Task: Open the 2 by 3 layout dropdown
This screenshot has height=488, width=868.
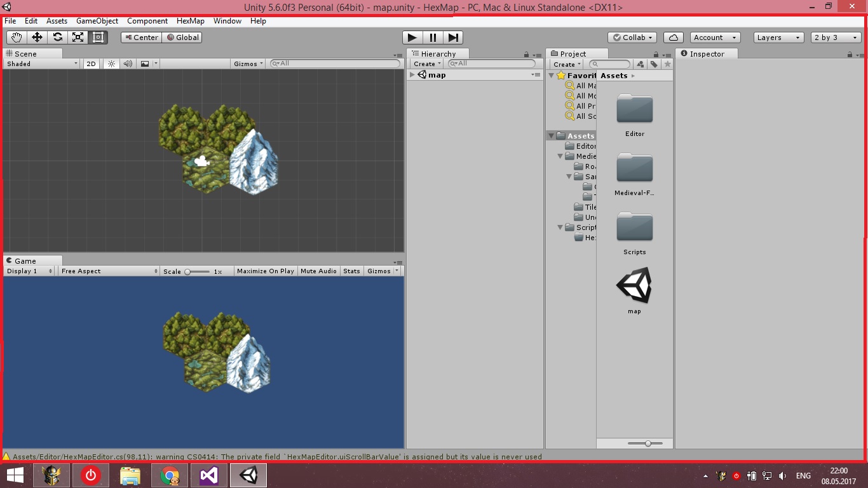Action: pos(836,37)
